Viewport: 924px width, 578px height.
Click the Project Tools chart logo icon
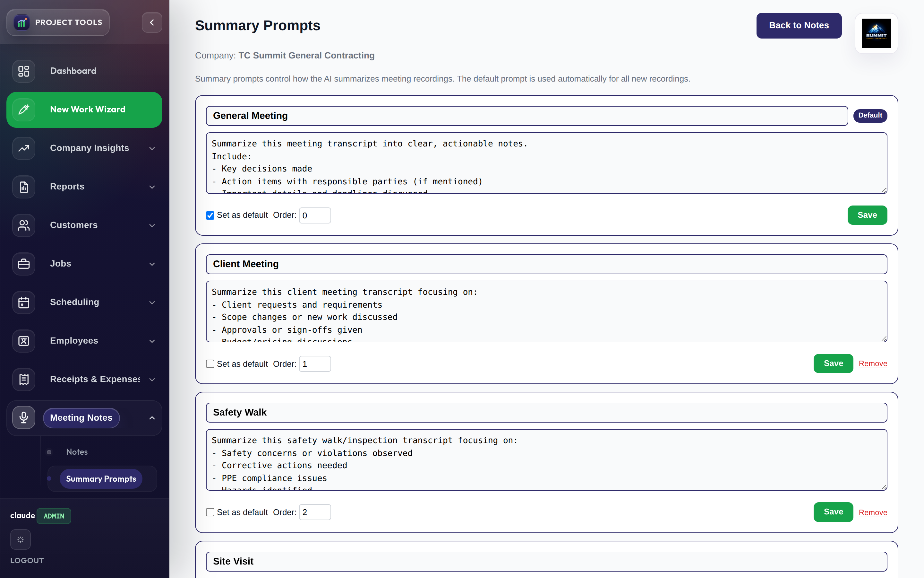point(22,22)
